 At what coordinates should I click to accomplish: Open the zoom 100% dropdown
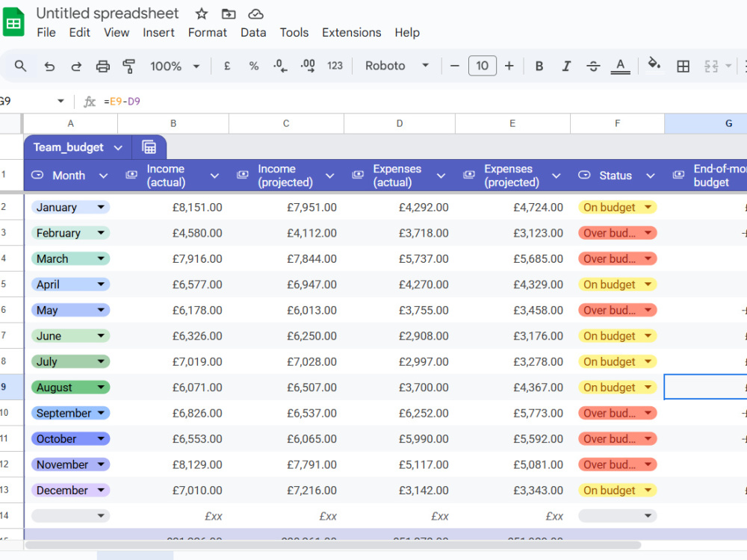(175, 66)
